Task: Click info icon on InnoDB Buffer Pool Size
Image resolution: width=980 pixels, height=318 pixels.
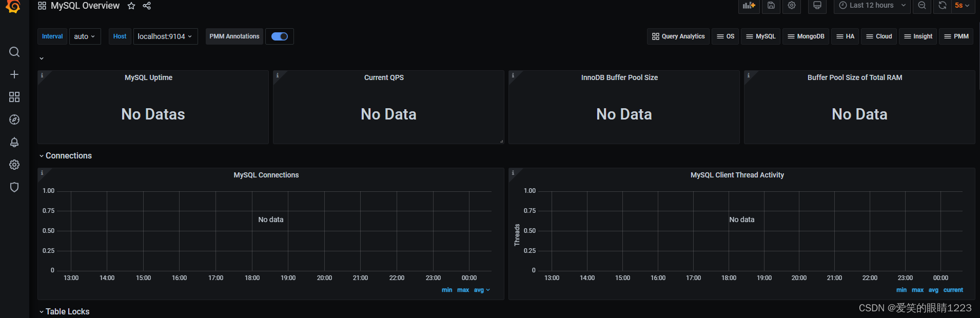Action: (x=513, y=75)
